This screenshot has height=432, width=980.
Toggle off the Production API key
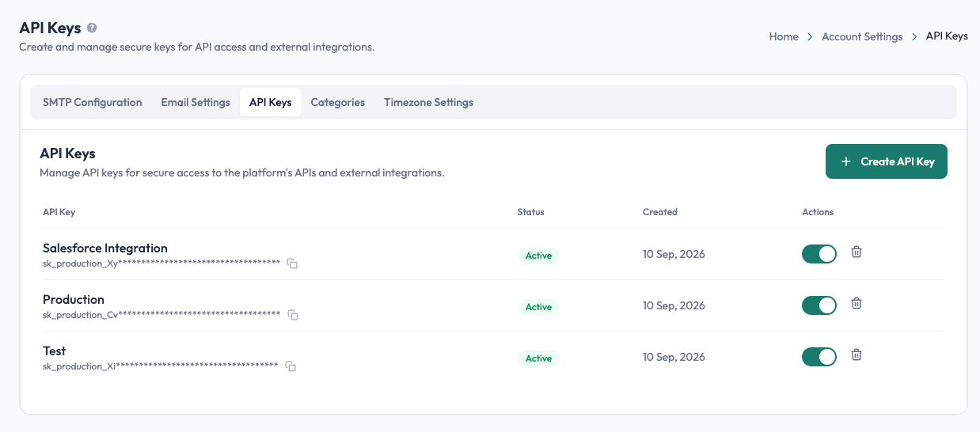pyautogui.click(x=819, y=305)
